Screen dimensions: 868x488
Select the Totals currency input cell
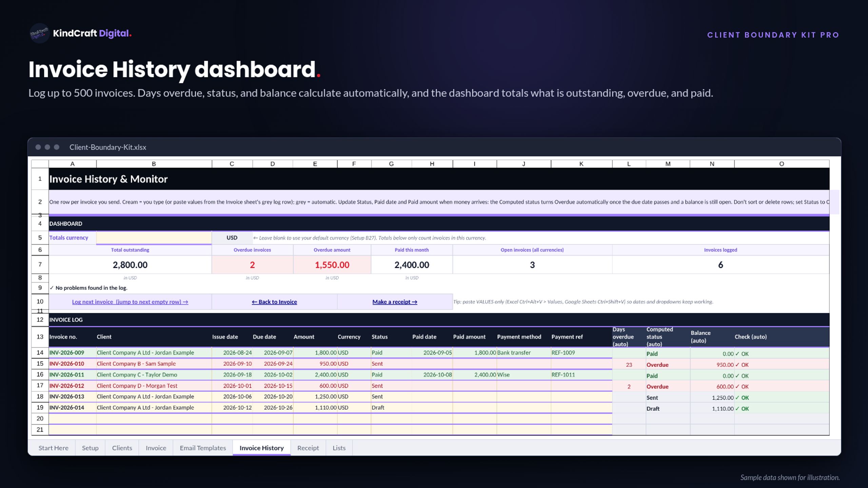[x=154, y=238]
